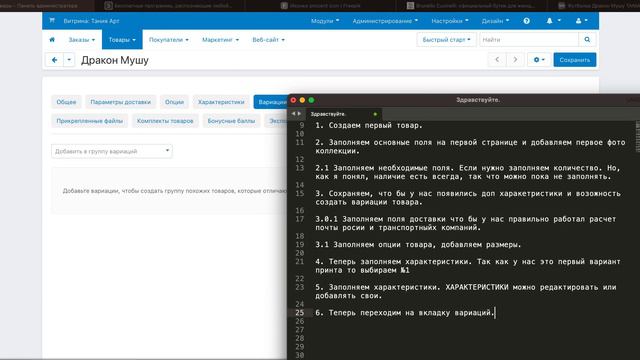
Task: Click the 'Добавьте вариации, чтобы создать группу' hint text
Action: click(x=175, y=191)
